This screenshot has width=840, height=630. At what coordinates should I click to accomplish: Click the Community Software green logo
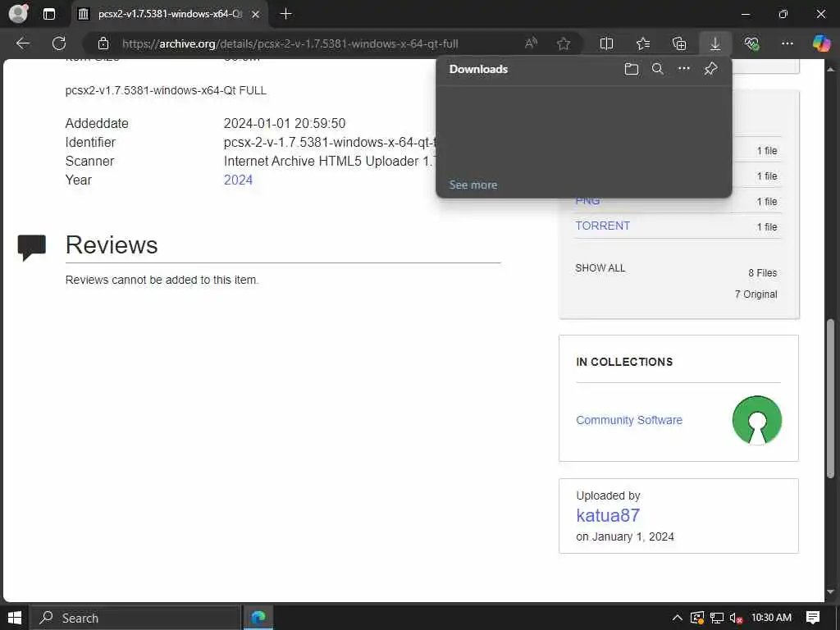[757, 420]
